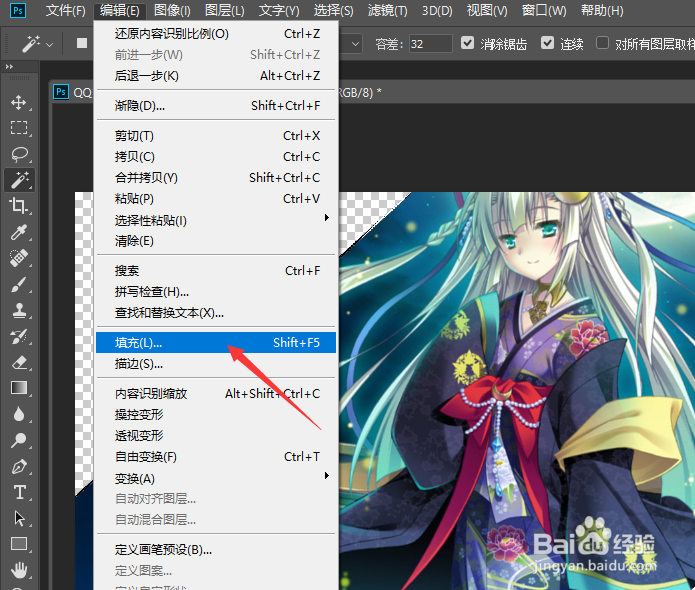Screen dimensions: 695x590
Task: Select the Path Selection tool
Action: [x=19, y=518]
